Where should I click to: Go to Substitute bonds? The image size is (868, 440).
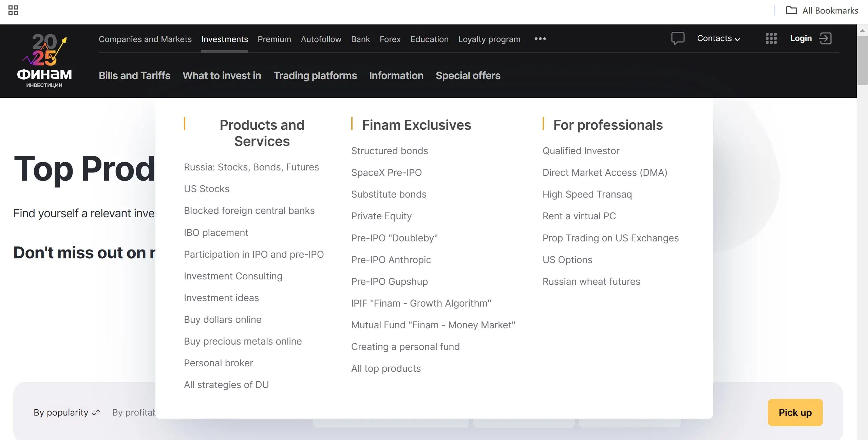(389, 194)
